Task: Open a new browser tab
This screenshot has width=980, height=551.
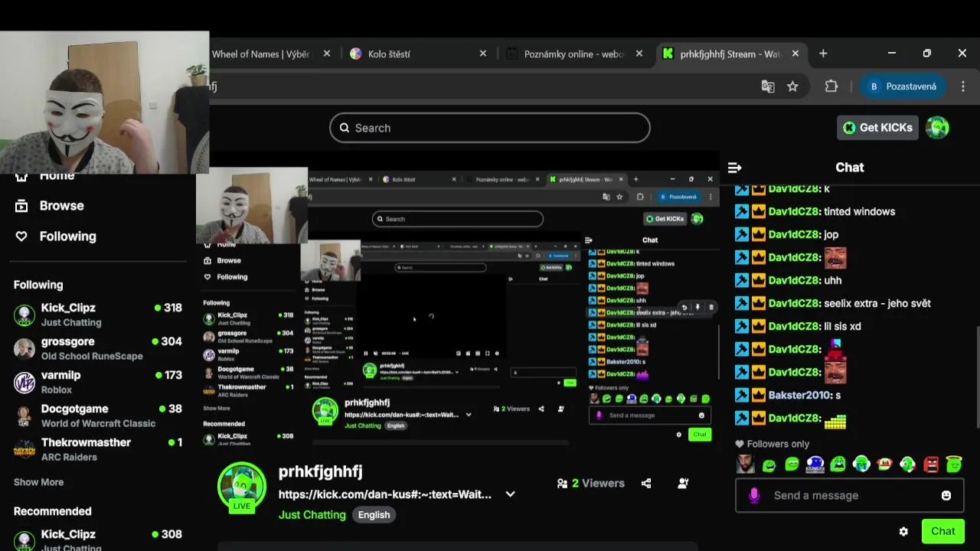Action: [823, 54]
